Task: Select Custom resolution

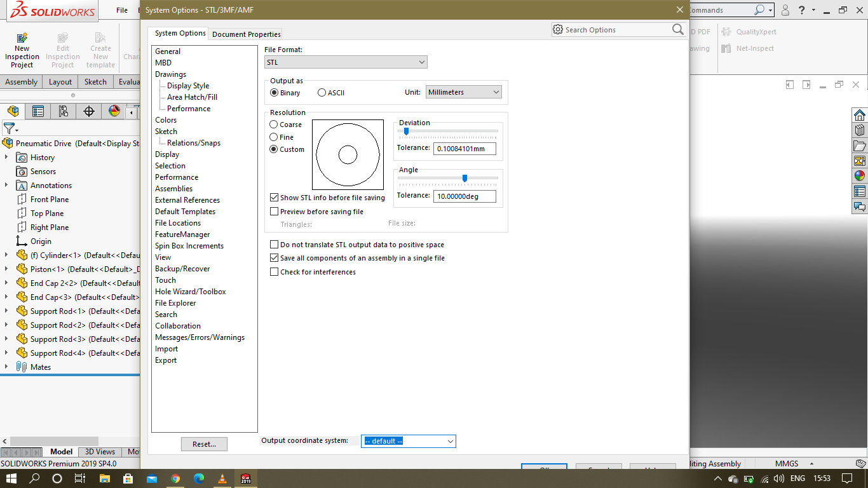Action: [x=274, y=149]
